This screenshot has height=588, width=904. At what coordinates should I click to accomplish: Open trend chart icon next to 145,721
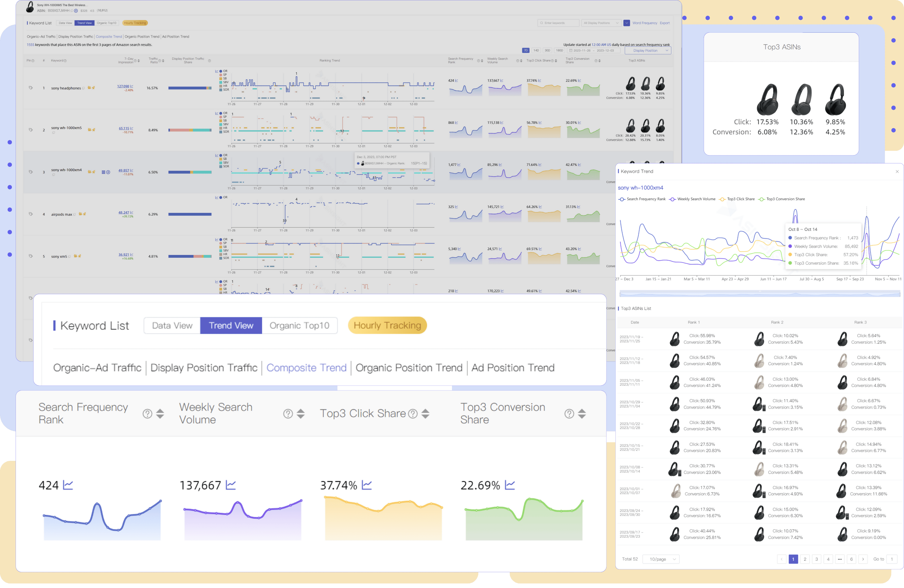tap(502, 207)
